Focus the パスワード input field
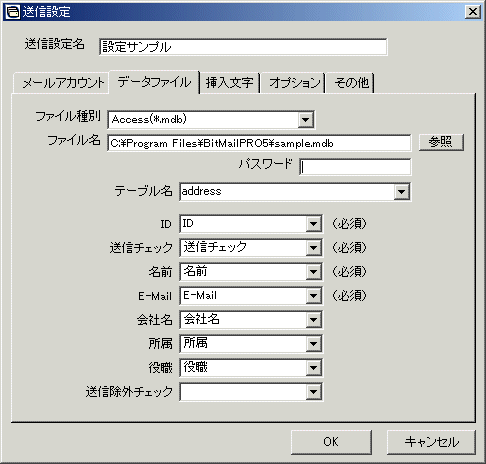Image resolution: width=486 pixels, height=464 pixels. click(355, 167)
